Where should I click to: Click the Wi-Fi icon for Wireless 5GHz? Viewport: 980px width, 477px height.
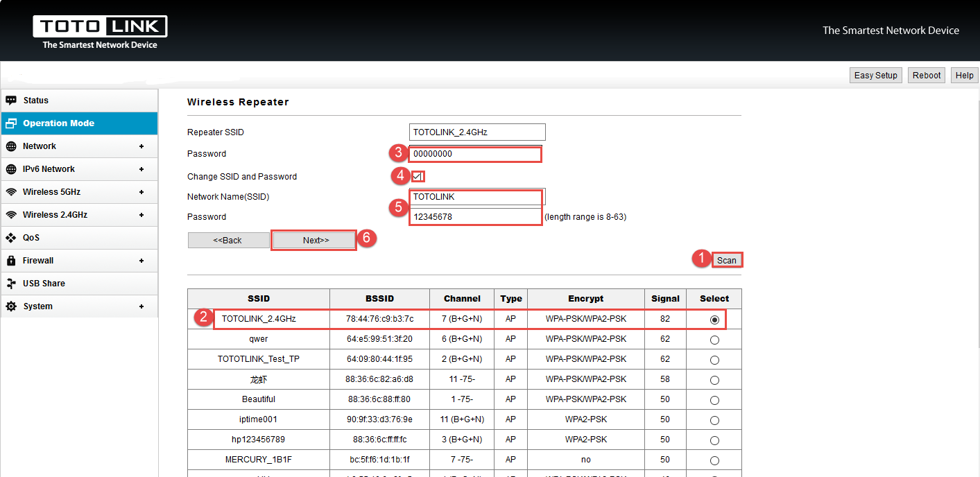tap(10, 192)
